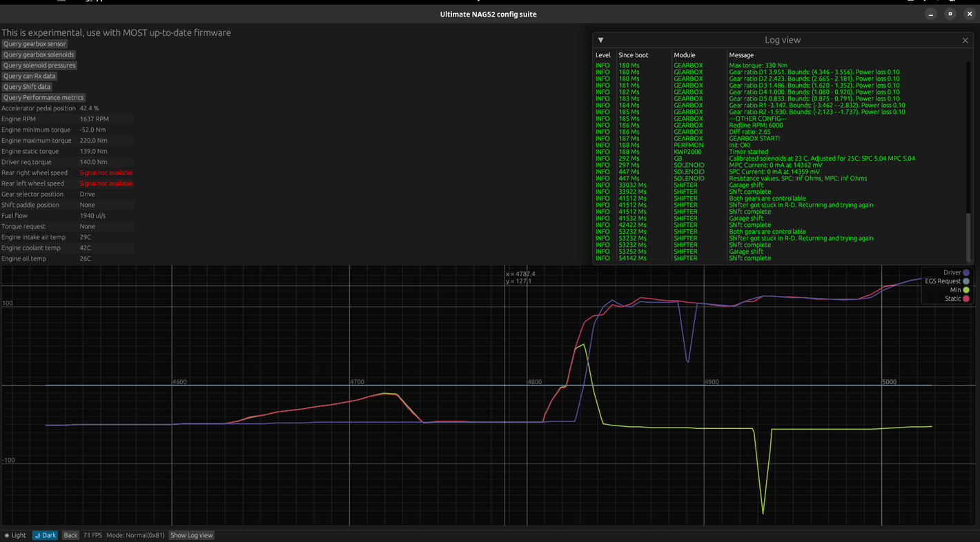This screenshot has width=980, height=542.
Task: Click the Fuel flow value 1940 ul/s
Action: point(92,216)
